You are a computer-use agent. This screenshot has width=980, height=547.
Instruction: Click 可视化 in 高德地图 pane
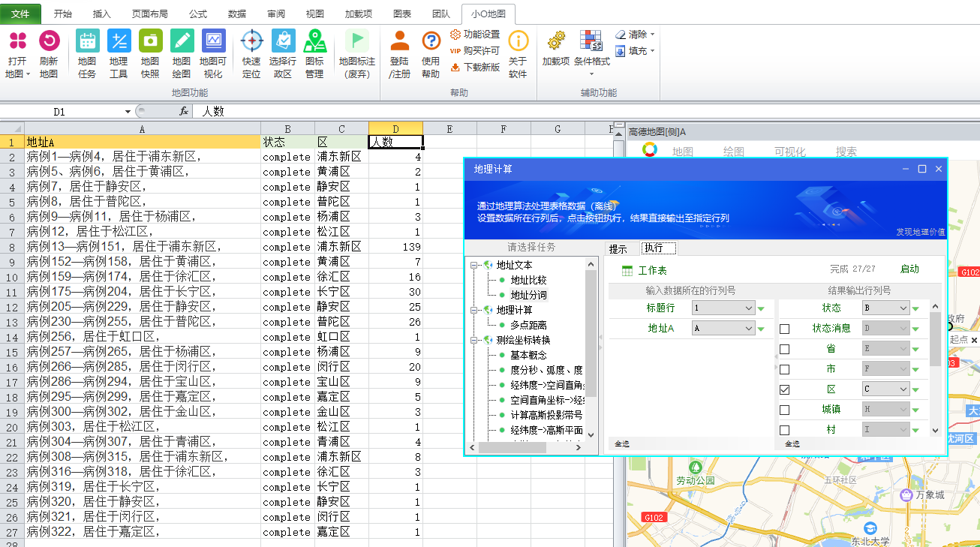(790, 152)
